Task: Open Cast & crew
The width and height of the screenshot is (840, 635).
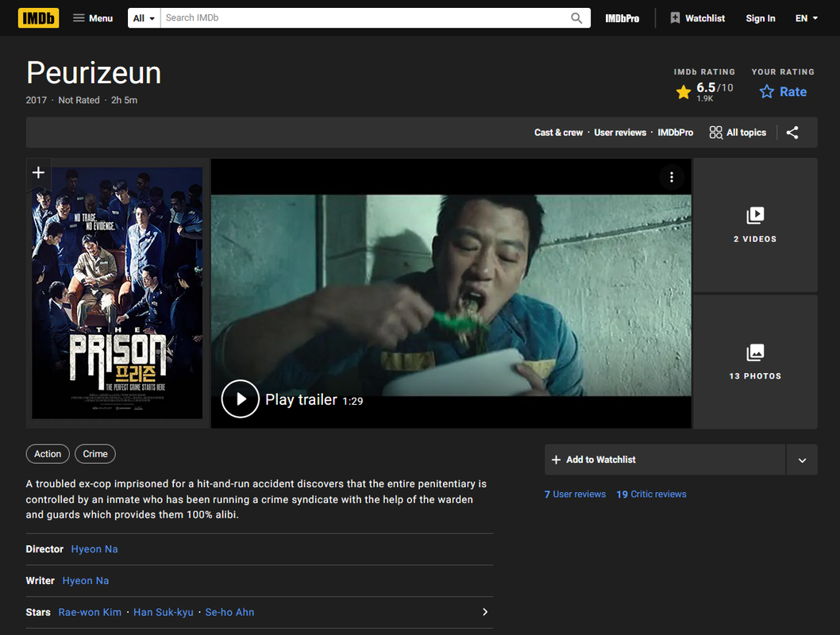Action: [x=558, y=133]
